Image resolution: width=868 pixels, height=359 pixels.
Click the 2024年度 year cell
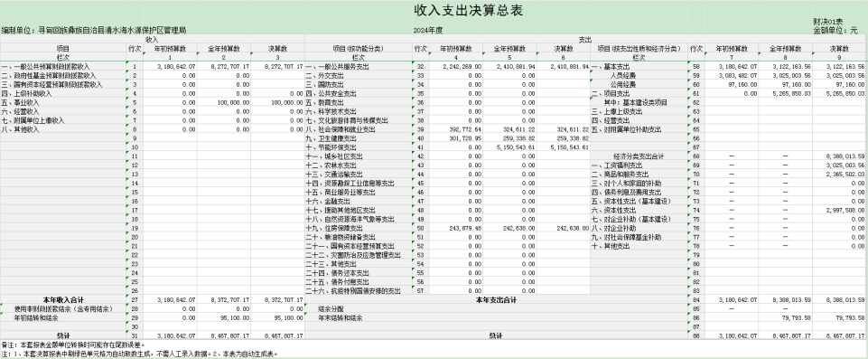[x=428, y=31]
